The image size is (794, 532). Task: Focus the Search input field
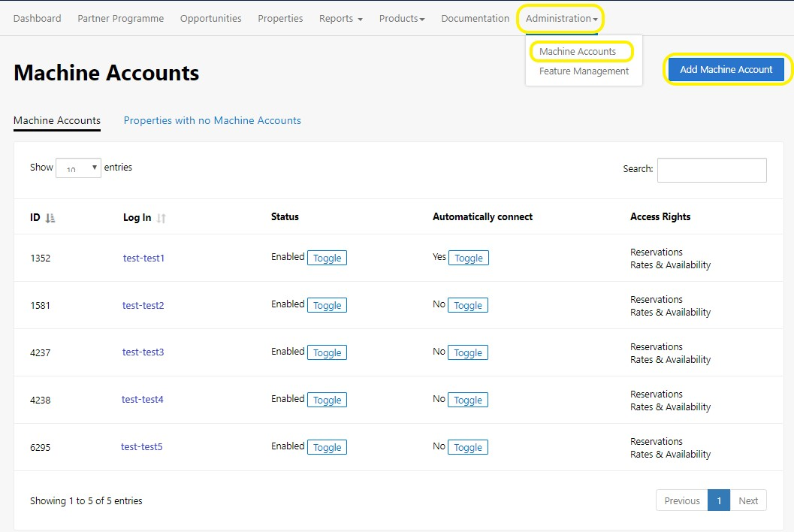[x=711, y=171]
